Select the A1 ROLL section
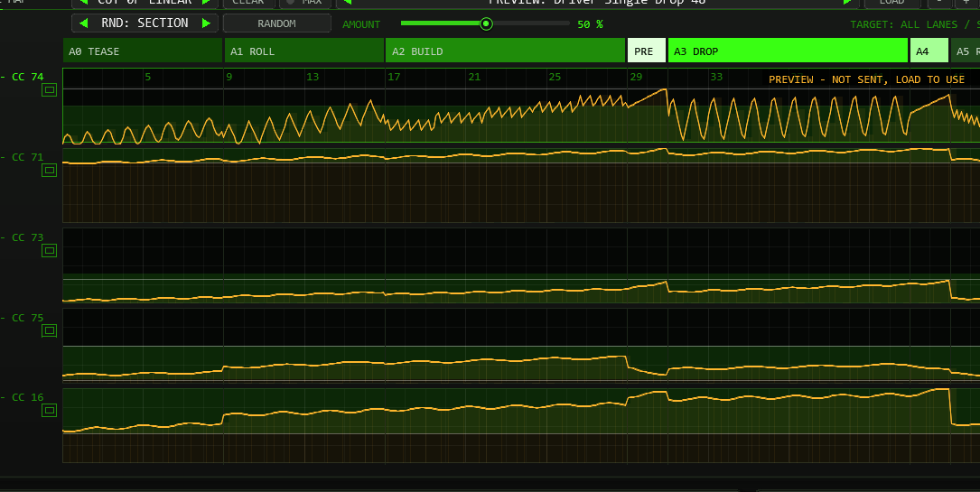Screen dimensions: 980x492 pos(304,51)
